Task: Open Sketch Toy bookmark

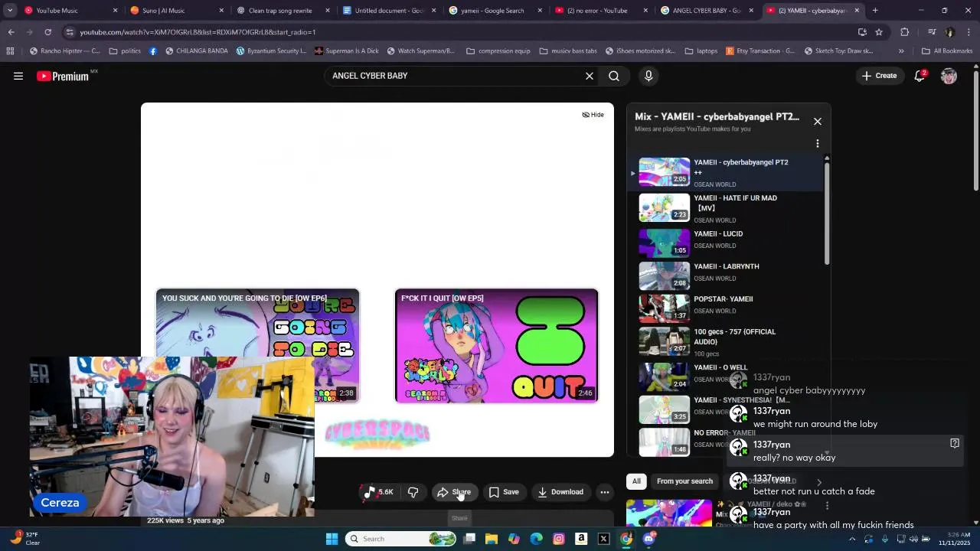Action: tap(839, 51)
